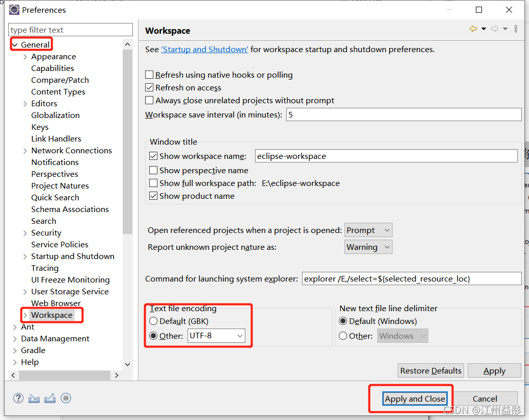Expand the Help tree node
The height and width of the screenshot is (420, 529).
click(x=14, y=362)
